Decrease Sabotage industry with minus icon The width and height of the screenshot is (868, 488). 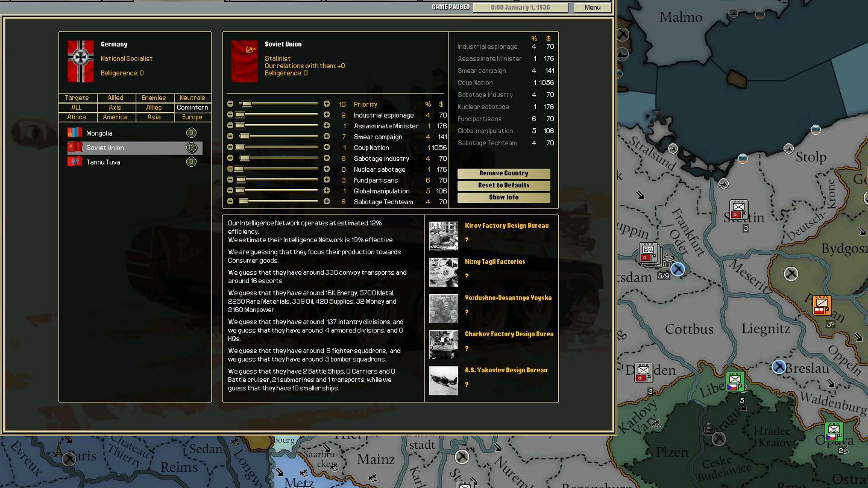pos(230,158)
